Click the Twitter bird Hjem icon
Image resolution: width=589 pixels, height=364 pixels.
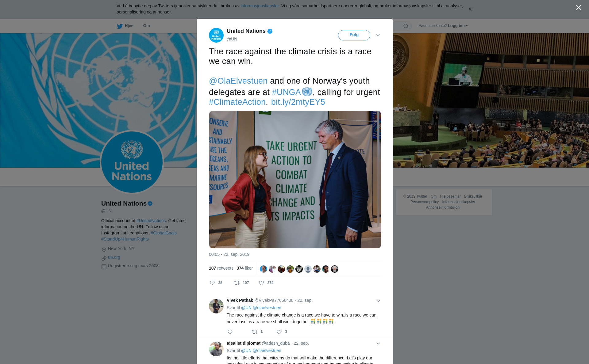[120, 26]
